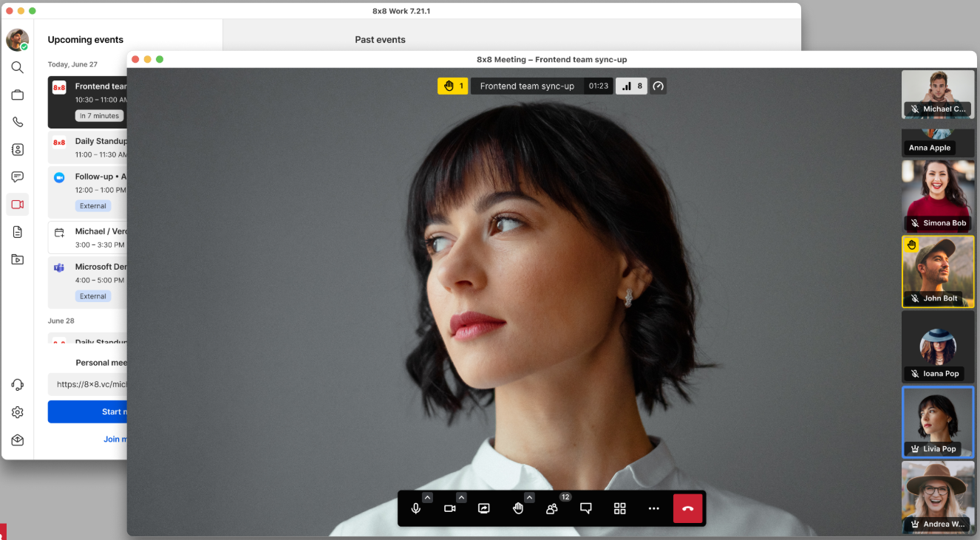Click the blue Start meeting button
The image size is (980, 540).
[88, 411]
